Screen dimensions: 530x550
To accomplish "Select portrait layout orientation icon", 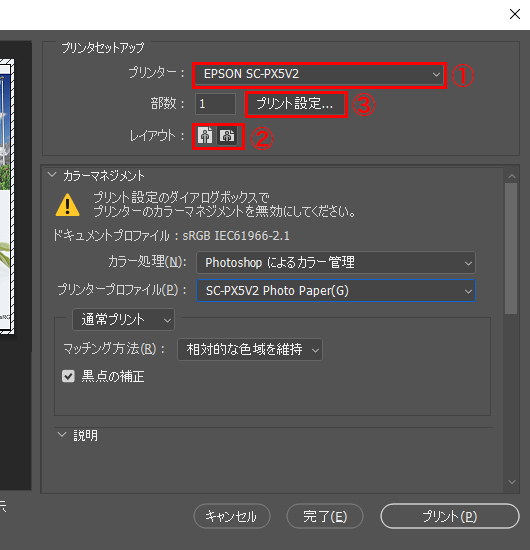I will pos(205,135).
